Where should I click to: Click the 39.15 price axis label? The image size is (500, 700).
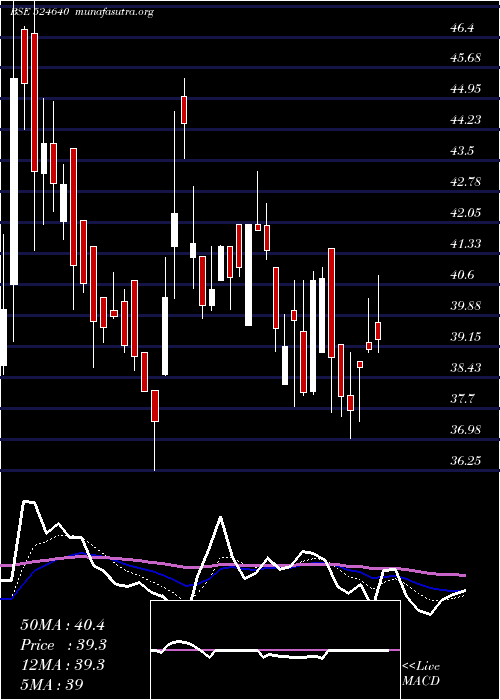pos(466,337)
